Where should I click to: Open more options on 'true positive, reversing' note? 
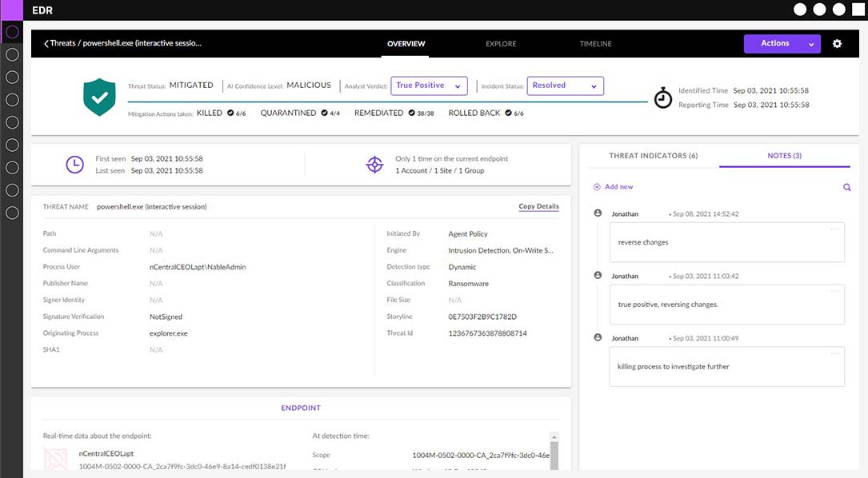(834, 292)
